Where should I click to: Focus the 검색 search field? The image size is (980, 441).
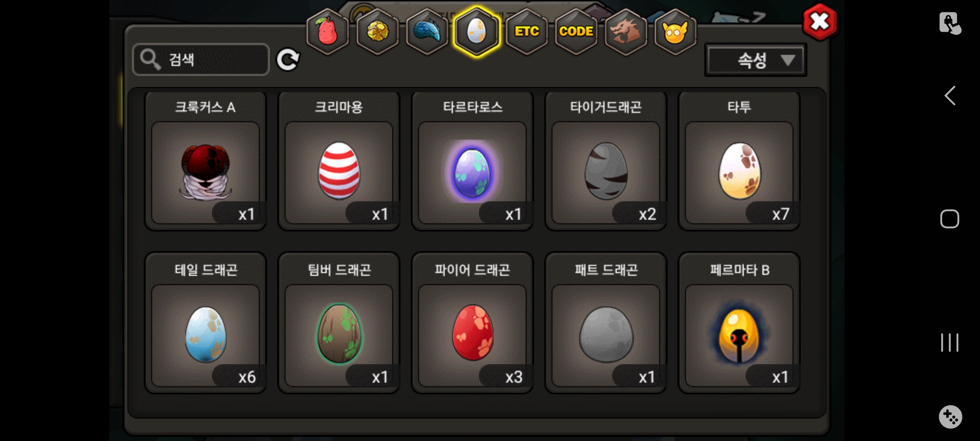click(x=201, y=60)
